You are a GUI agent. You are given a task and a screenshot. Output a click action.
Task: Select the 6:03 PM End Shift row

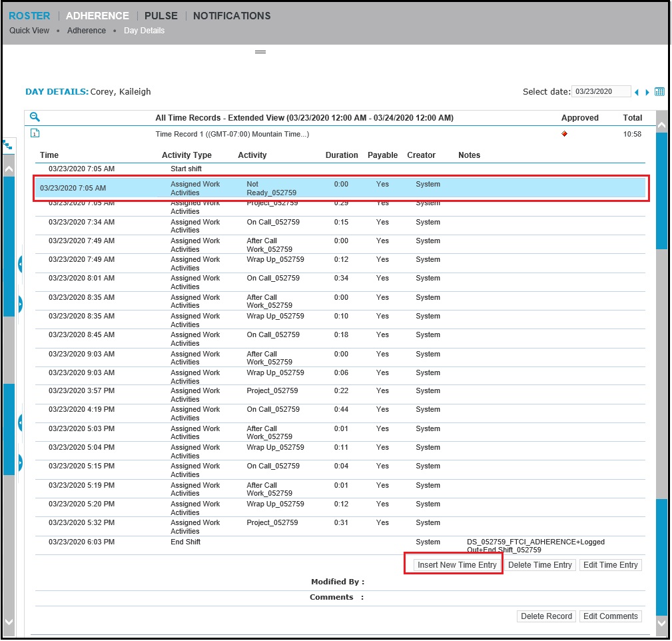click(340, 546)
